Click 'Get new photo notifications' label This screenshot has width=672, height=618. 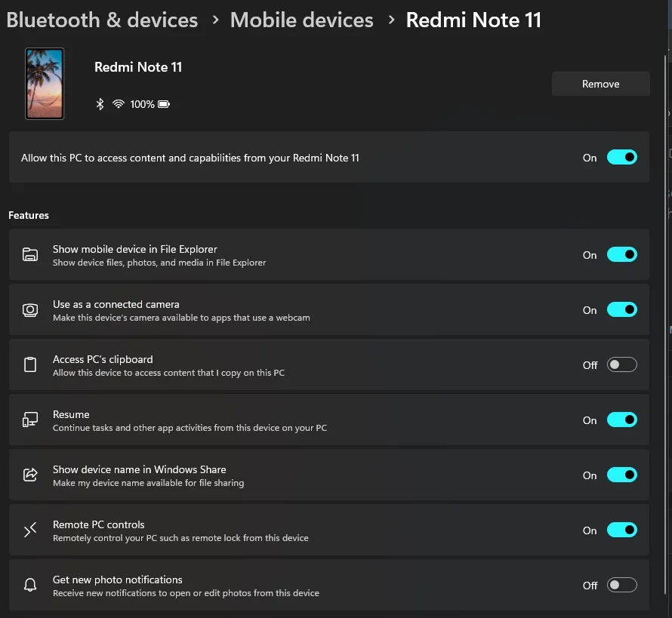[x=118, y=580]
